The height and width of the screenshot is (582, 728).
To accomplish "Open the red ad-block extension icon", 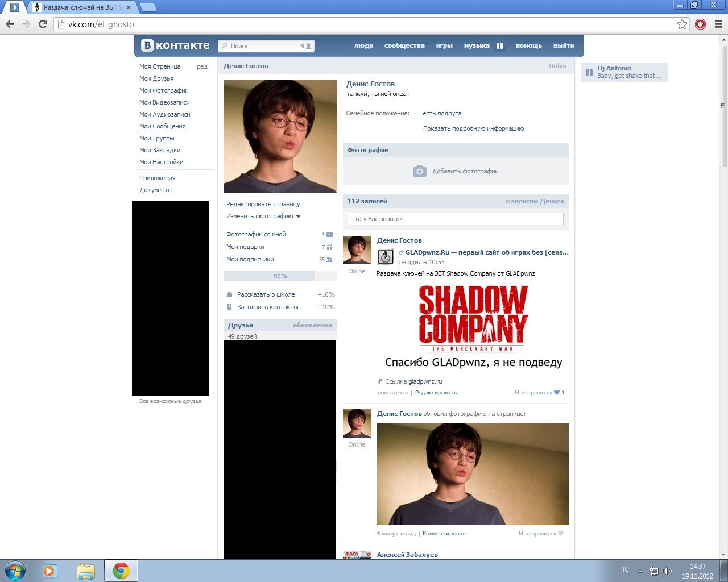I will (x=701, y=24).
